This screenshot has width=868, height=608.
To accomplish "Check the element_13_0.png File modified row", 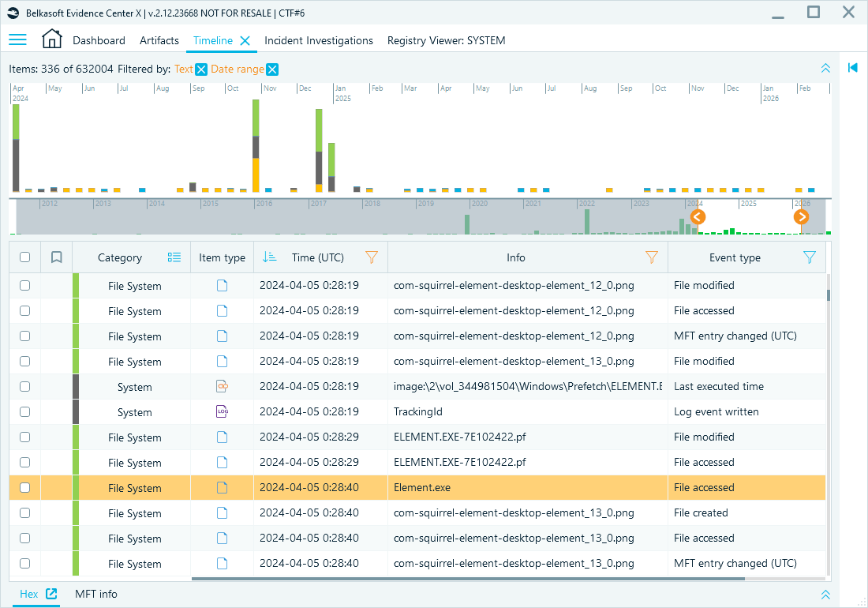I will [25, 361].
